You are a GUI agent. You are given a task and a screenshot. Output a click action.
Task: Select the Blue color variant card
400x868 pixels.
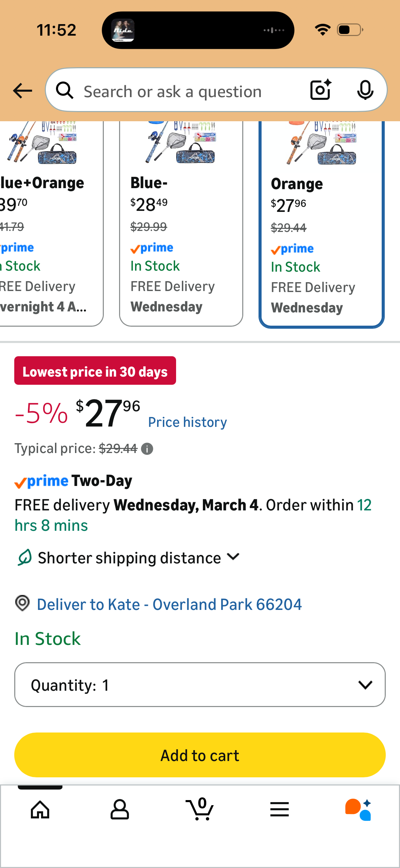point(181,224)
